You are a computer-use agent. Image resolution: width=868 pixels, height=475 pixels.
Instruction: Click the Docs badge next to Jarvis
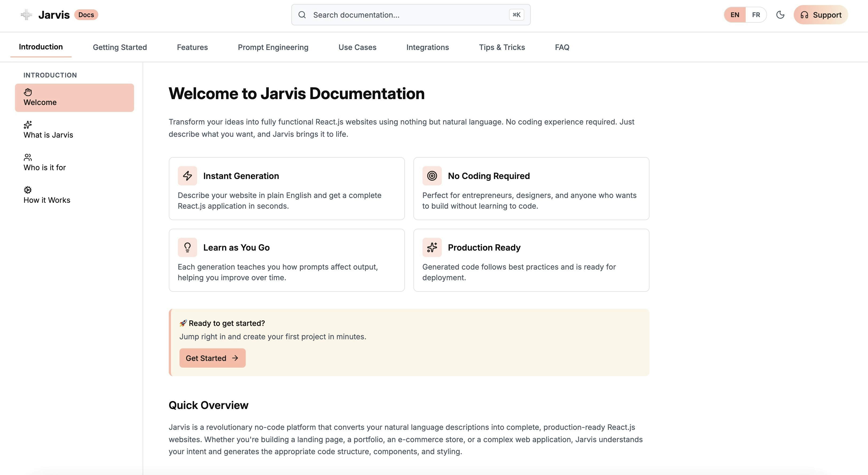coord(86,14)
